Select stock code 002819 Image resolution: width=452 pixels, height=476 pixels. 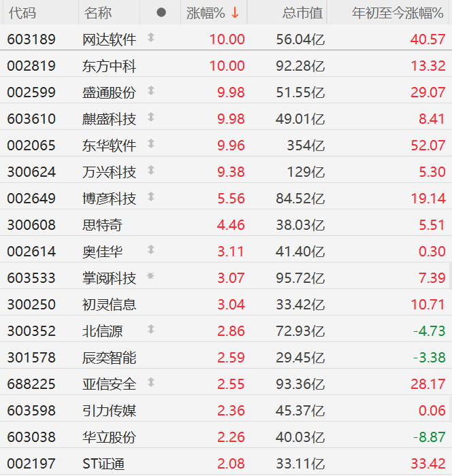(x=31, y=66)
